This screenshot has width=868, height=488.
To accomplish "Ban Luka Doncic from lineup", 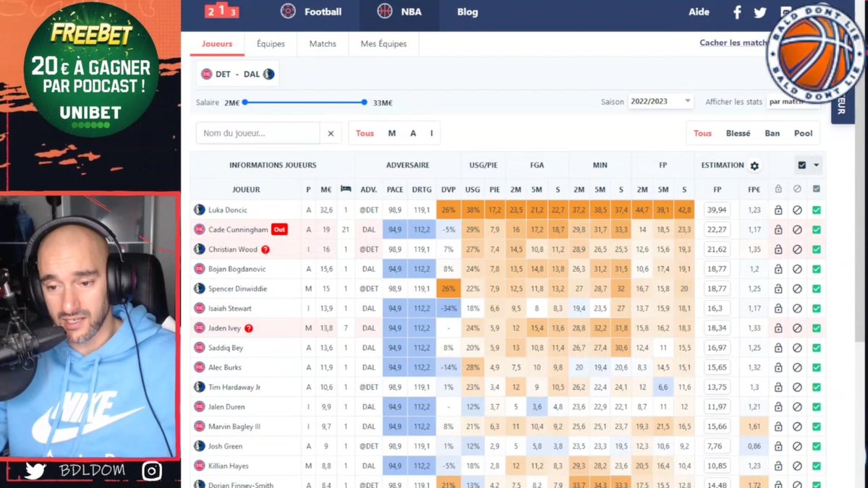I will click(x=797, y=210).
